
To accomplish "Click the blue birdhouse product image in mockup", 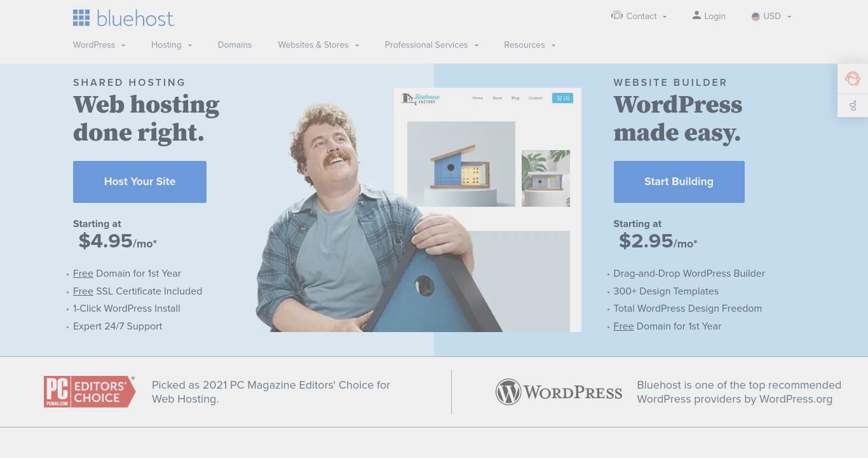I will pos(461,164).
